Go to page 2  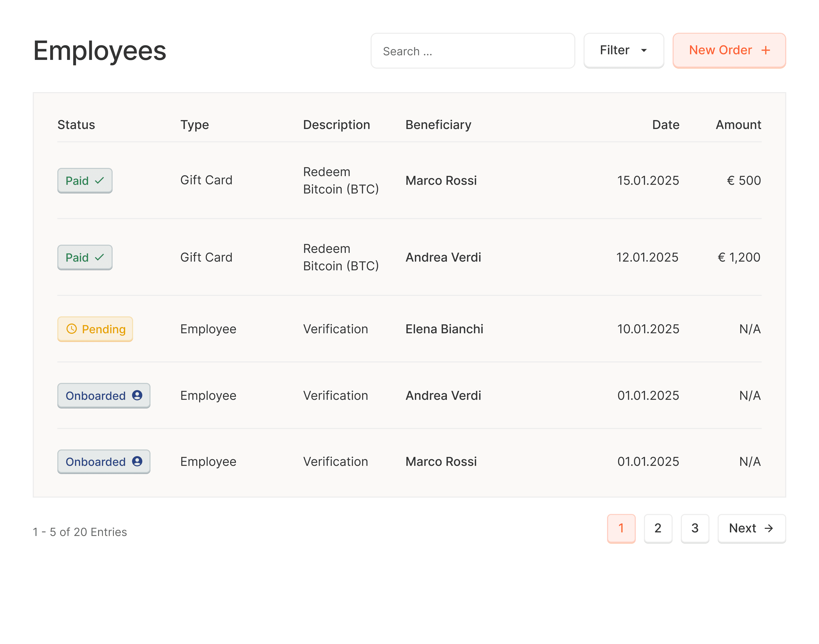[x=658, y=529]
